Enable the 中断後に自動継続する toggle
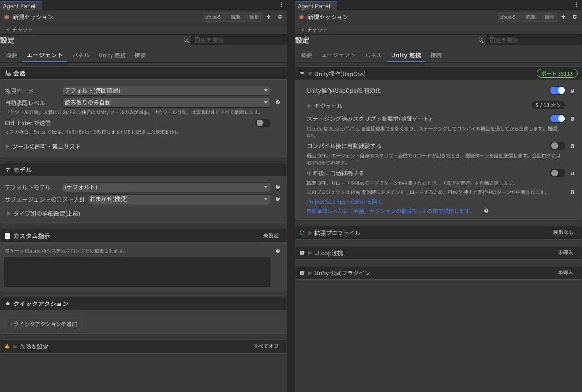The image size is (582, 392). tap(558, 173)
